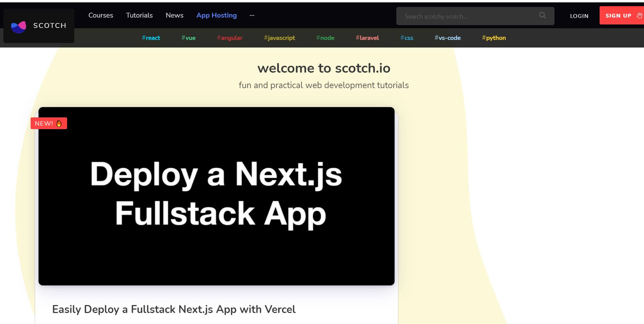The height and width of the screenshot is (324, 644).
Task: Select the #css tag
Action: tap(407, 38)
